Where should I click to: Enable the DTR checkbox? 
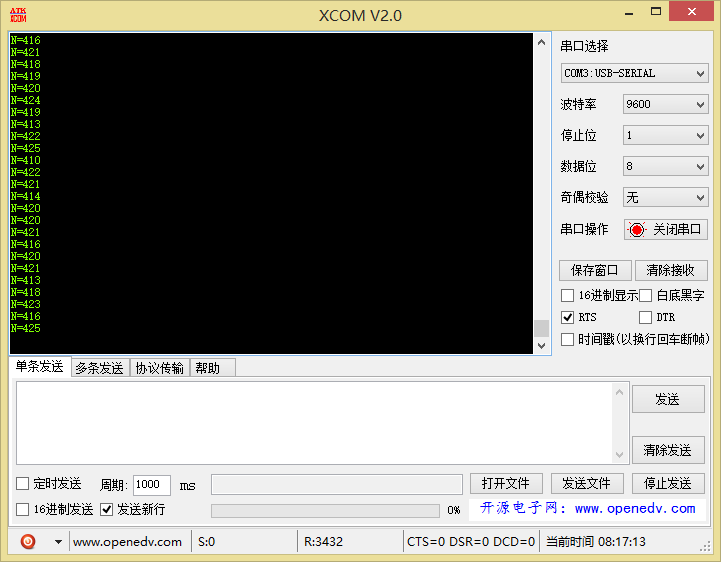pos(645,317)
